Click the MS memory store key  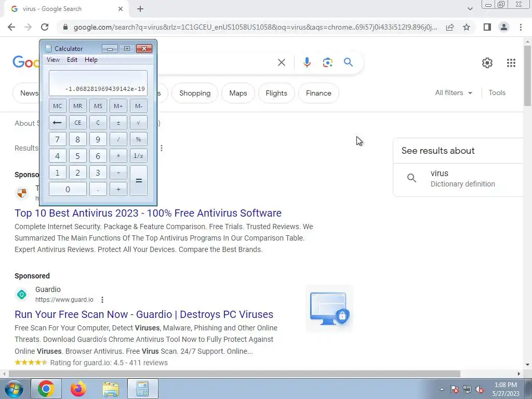click(98, 106)
